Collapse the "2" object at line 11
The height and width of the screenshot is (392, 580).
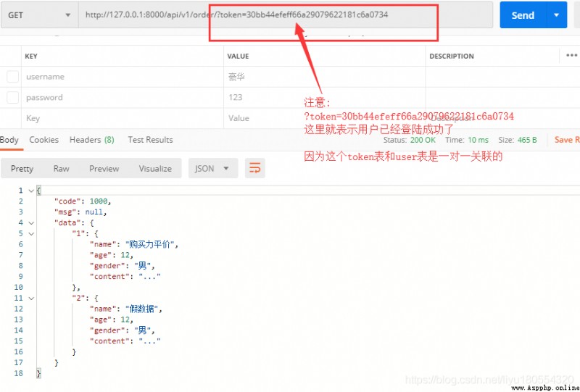coord(31,298)
